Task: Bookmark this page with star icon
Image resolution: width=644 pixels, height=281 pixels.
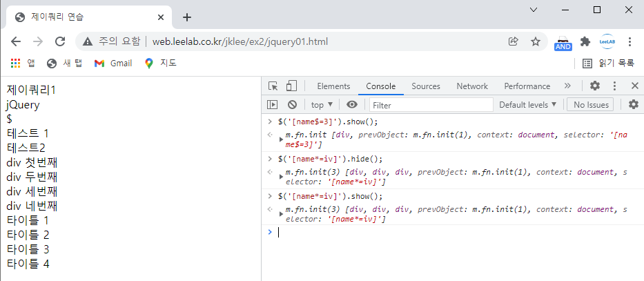Action: (x=535, y=41)
